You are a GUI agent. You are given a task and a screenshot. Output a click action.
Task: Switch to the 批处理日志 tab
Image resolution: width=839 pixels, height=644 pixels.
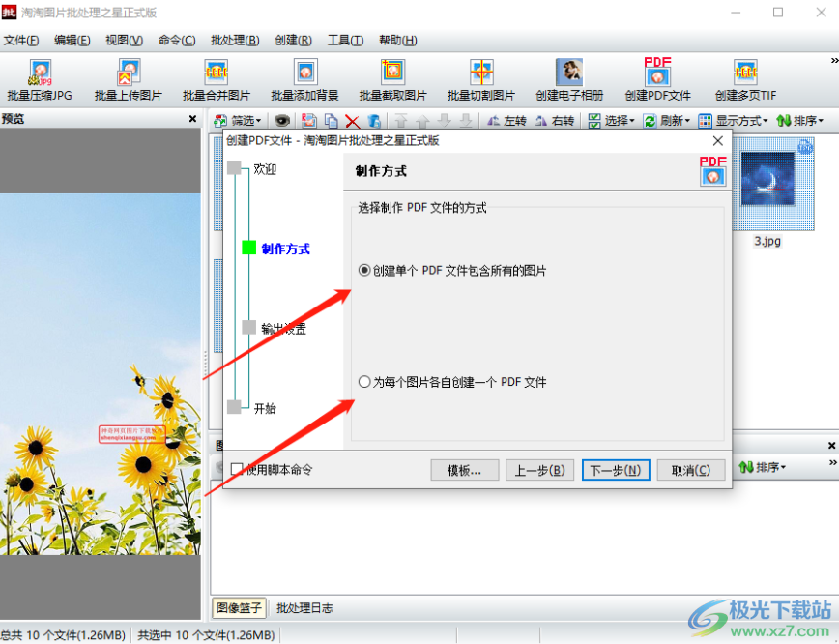(x=304, y=608)
